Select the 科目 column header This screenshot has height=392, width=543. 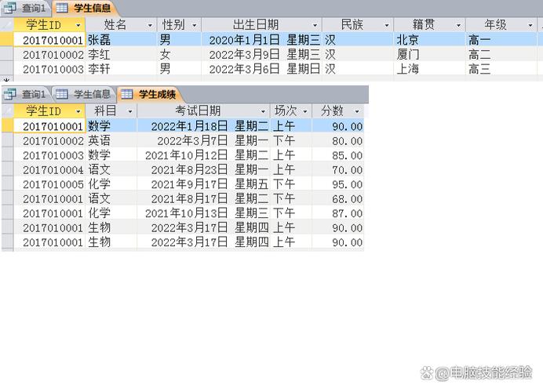pyautogui.click(x=111, y=111)
